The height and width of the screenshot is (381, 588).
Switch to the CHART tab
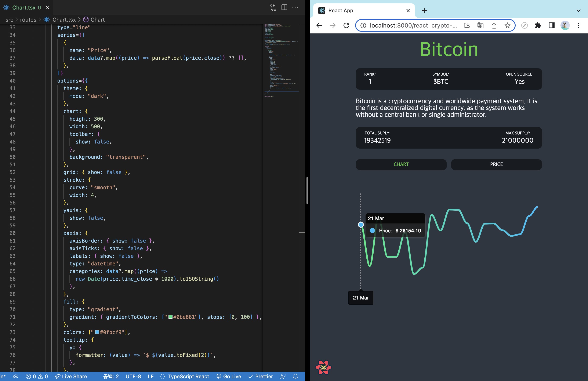[401, 164]
